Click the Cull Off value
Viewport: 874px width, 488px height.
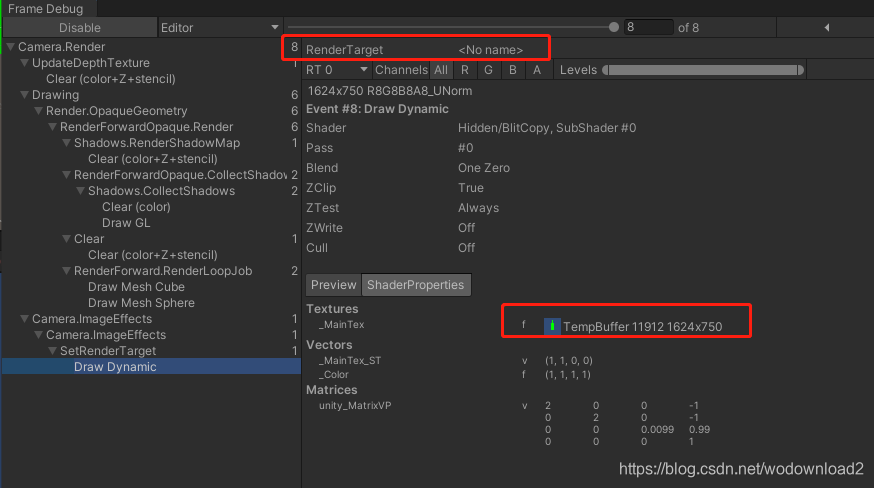[x=467, y=248]
